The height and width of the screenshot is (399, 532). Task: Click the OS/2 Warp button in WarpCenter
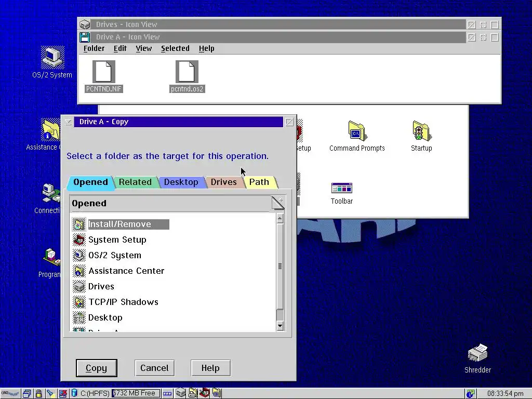[10, 394]
